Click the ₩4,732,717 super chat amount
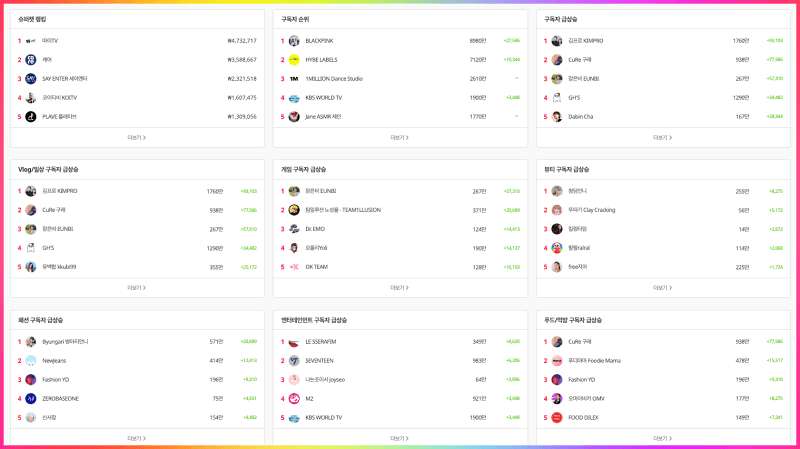This screenshot has width=800, height=449. coord(242,41)
